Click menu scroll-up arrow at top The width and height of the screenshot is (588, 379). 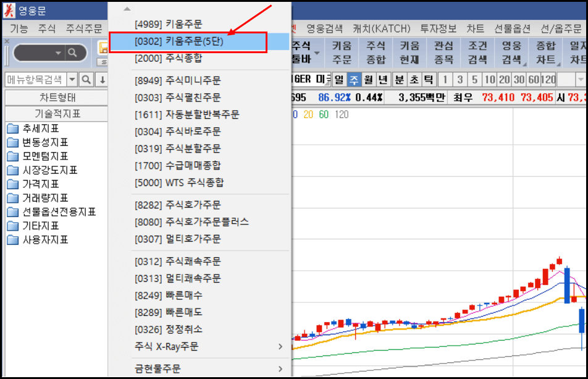[x=127, y=9]
